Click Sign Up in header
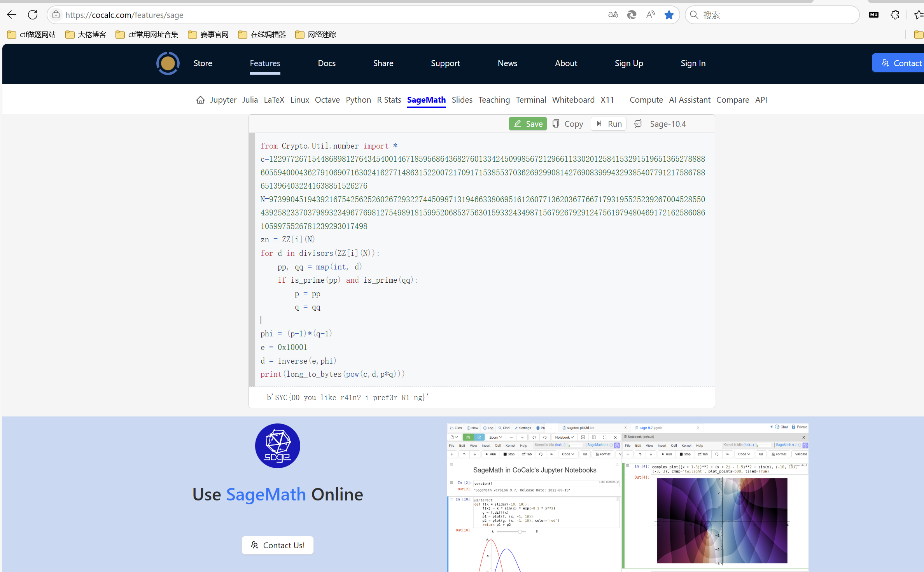 629,63
